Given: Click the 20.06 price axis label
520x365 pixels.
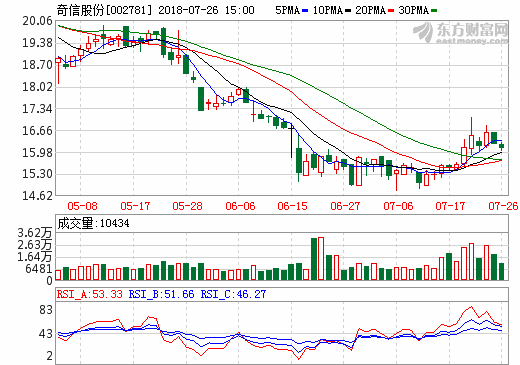Looking at the screenshot, I should pyautogui.click(x=38, y=21).
